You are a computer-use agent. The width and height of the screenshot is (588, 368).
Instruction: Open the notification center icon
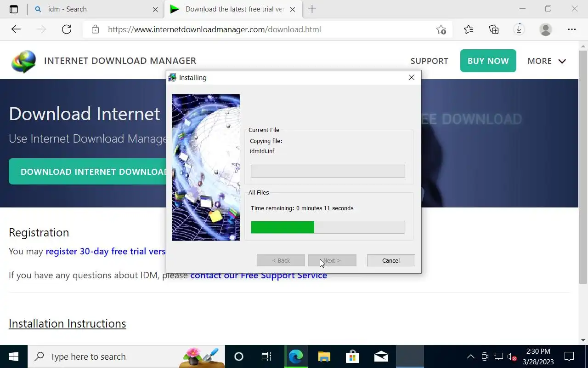click(x=569, y=356)
